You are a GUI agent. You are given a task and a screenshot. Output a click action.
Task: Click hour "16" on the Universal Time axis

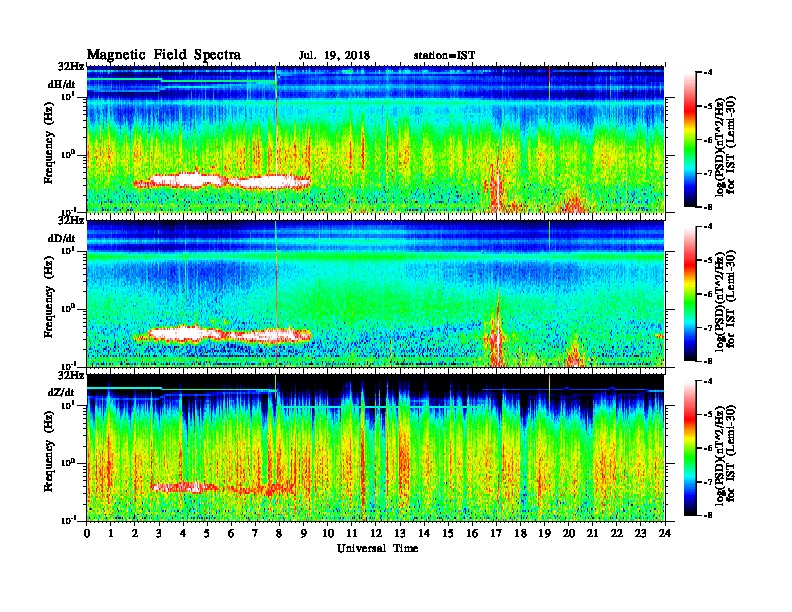pos(472,534)
